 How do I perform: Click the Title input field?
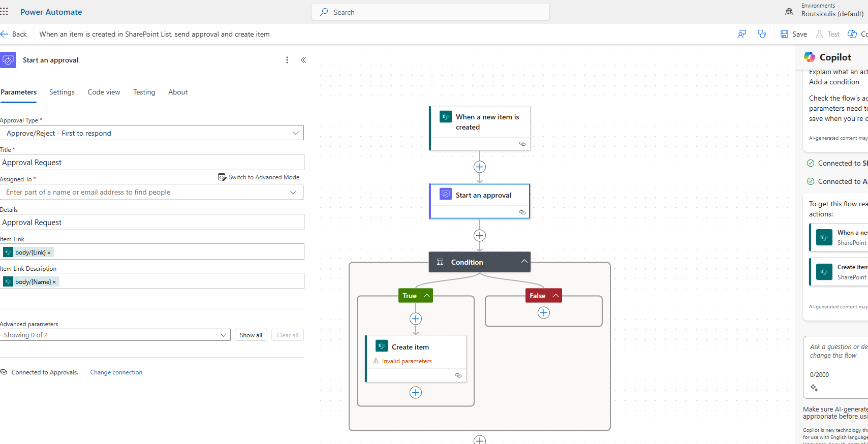point(152,163)
